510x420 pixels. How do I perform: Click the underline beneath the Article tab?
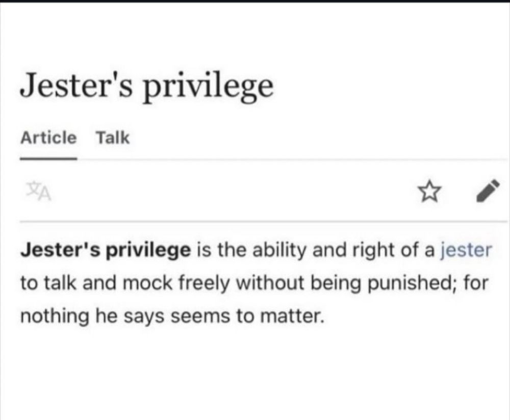tap(48, 159)
